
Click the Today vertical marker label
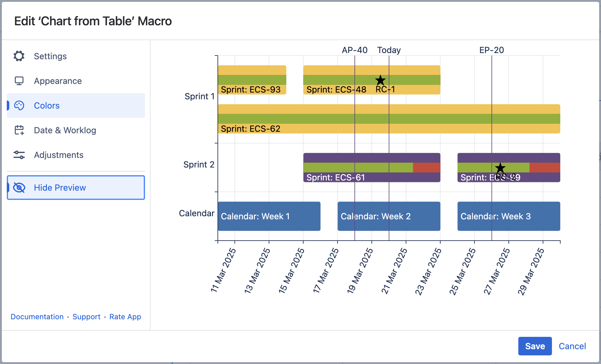tap(389, 50)
